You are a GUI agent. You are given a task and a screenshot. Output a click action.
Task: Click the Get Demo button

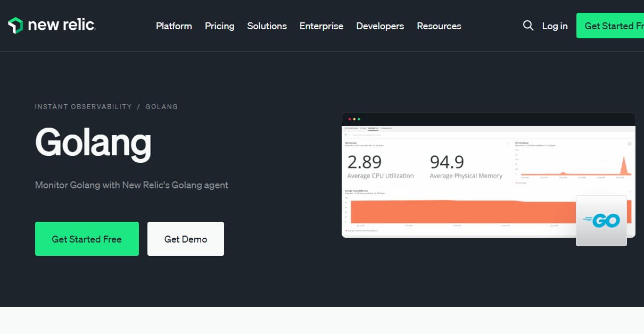pos(185,238)
